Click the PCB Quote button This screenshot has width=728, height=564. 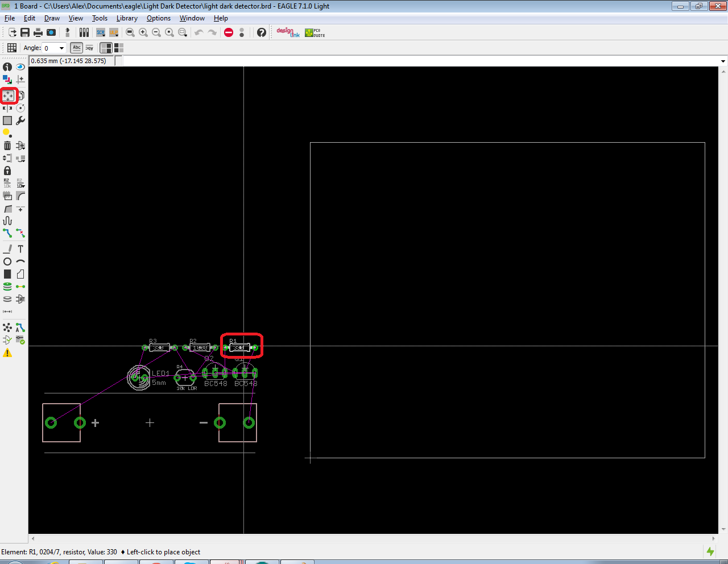click(x=314, y=32)
